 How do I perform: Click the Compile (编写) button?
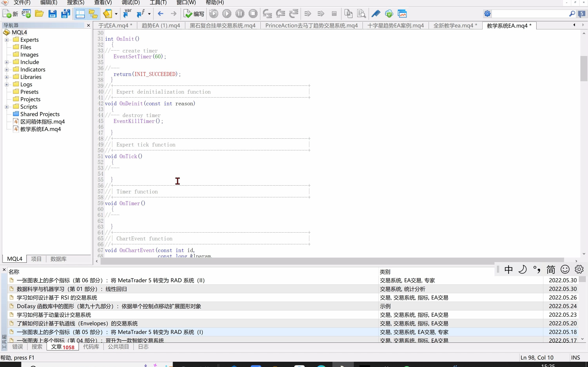(194, 14)
